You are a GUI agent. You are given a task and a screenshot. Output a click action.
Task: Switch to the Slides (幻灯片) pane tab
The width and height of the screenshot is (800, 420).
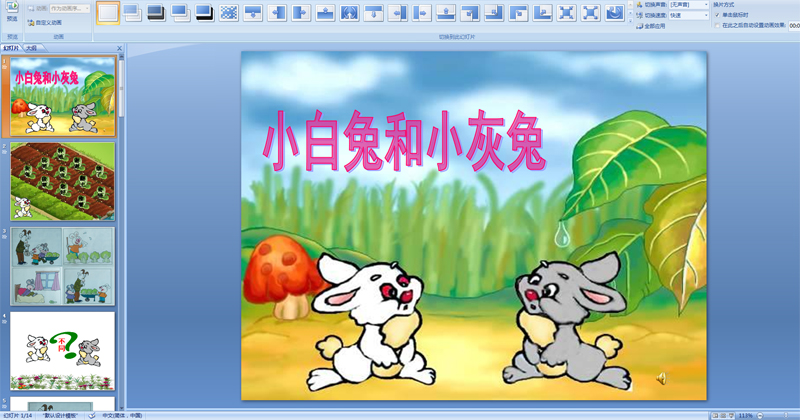11,48
